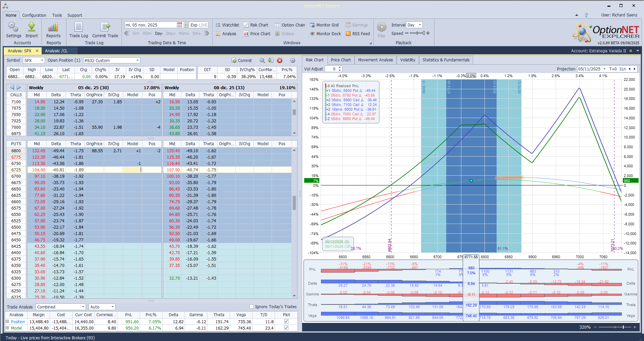Open the Option Chain window
The image size is (644, 341).
[290, 25]
